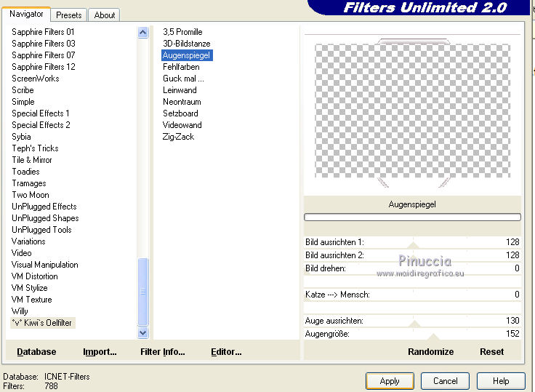Select UnPlugged Effects category
This screenshot has height=392, width=535.
tap(44, 207)
